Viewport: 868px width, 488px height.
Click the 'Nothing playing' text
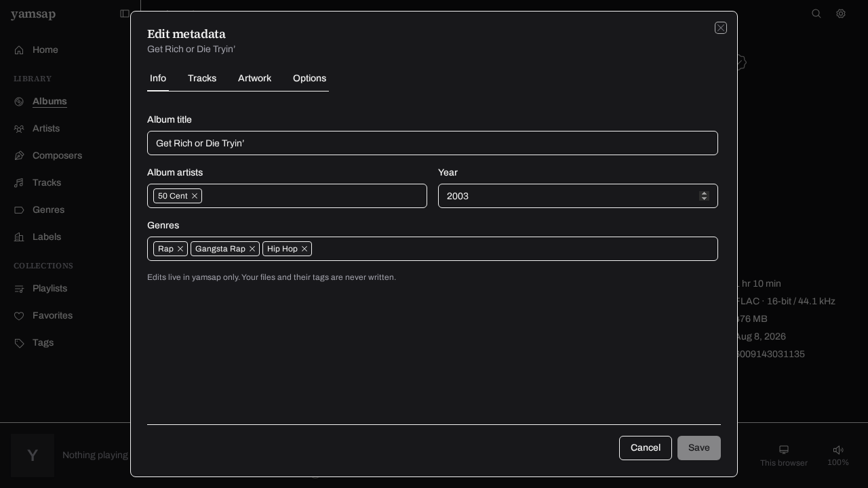pyautogui.click(x=95, y=455)
